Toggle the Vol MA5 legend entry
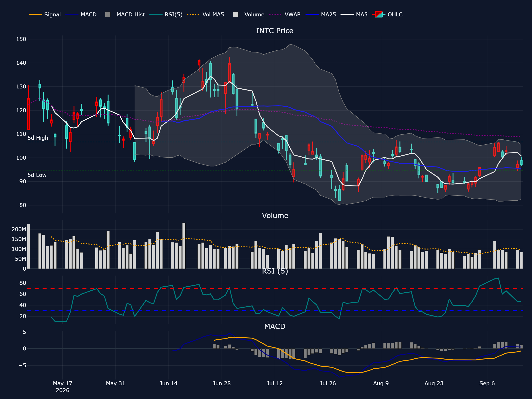The image size is (532, 399). pos(206,14)
